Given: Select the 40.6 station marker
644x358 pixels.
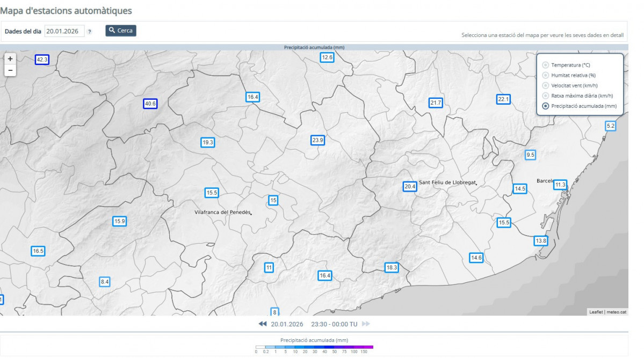Looking at the screenshot, I should [x=150, y=104].
